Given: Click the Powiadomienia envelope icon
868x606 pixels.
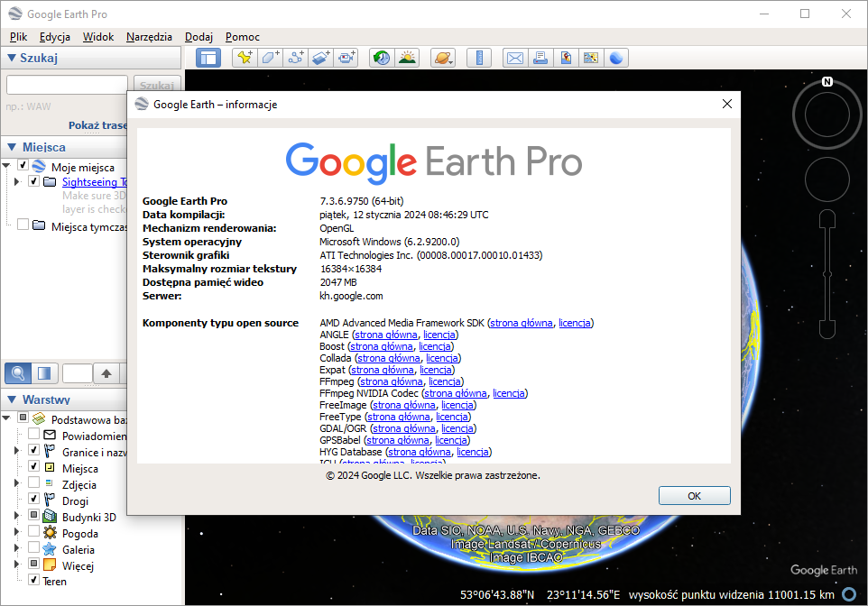Looking at the screenshot, I should (x=50, y=435).
